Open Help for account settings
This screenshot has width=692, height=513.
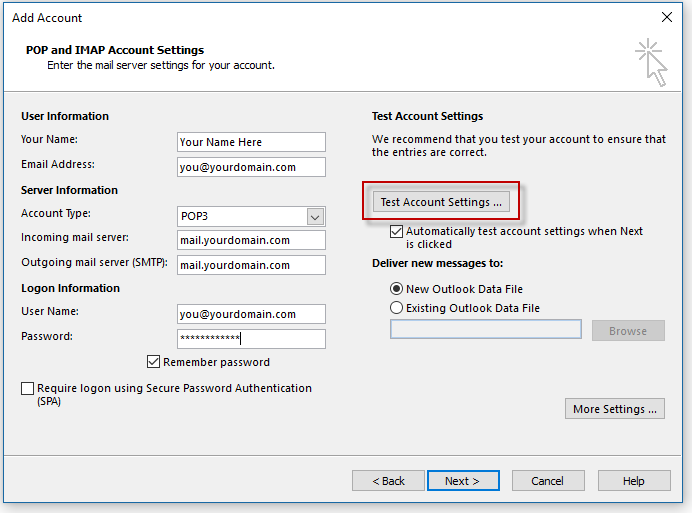(633, 481)
